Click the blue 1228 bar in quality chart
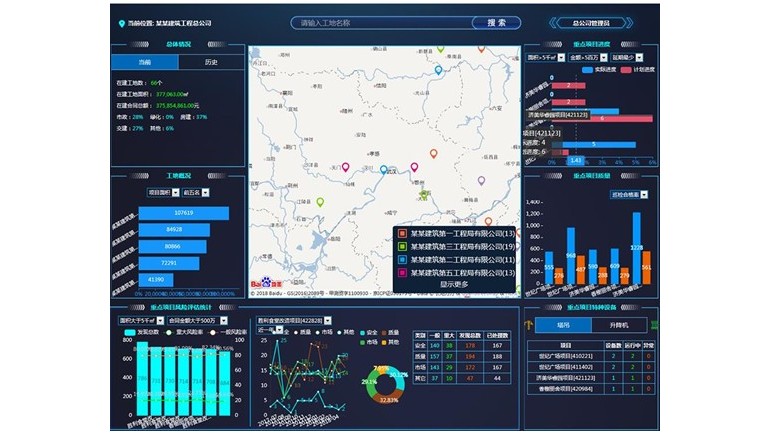 [x=636, y=248]
